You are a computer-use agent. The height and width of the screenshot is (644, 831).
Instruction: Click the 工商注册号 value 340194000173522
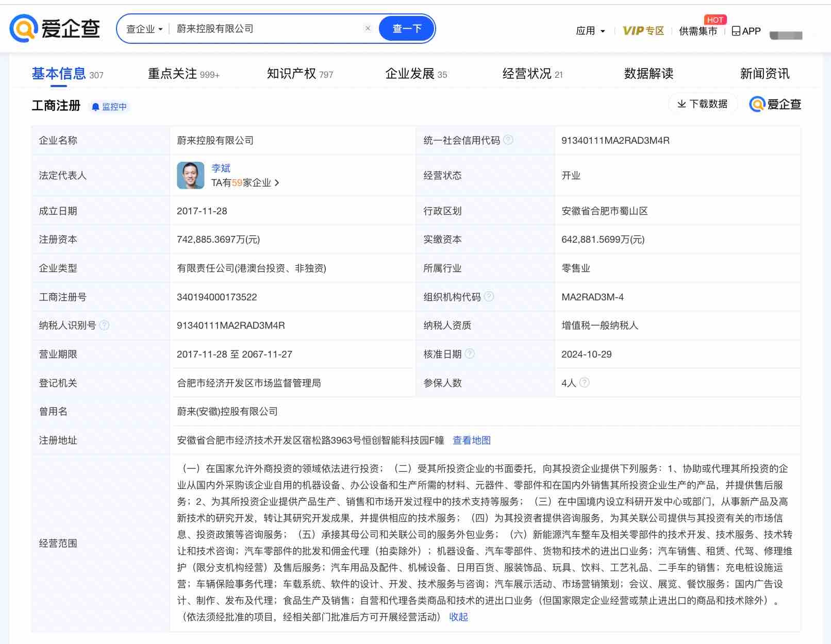217,297
